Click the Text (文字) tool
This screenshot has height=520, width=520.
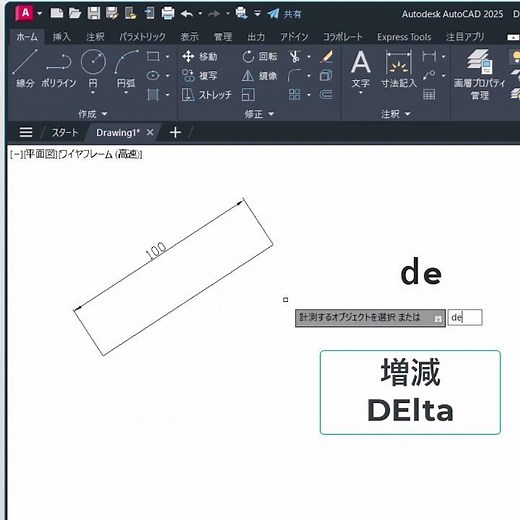pos(360,68)
